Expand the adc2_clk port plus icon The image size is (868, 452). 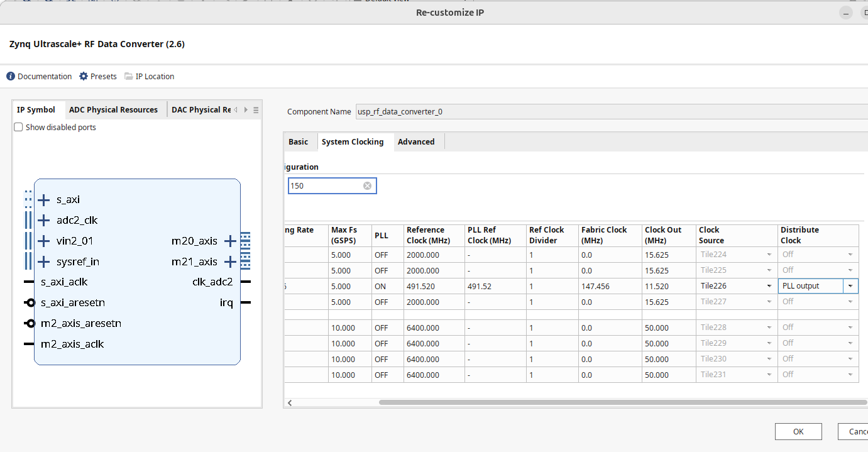(x=43, y=220)
